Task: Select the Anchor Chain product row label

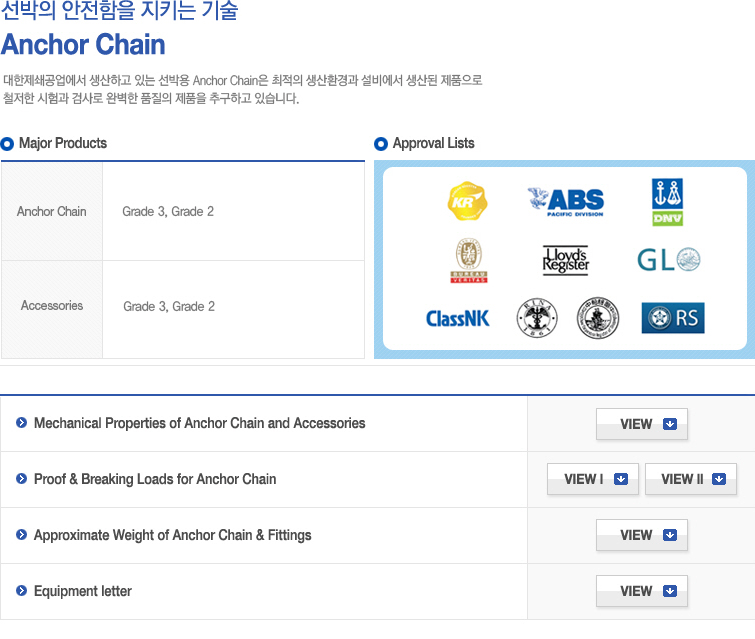Action: point(52,211)
